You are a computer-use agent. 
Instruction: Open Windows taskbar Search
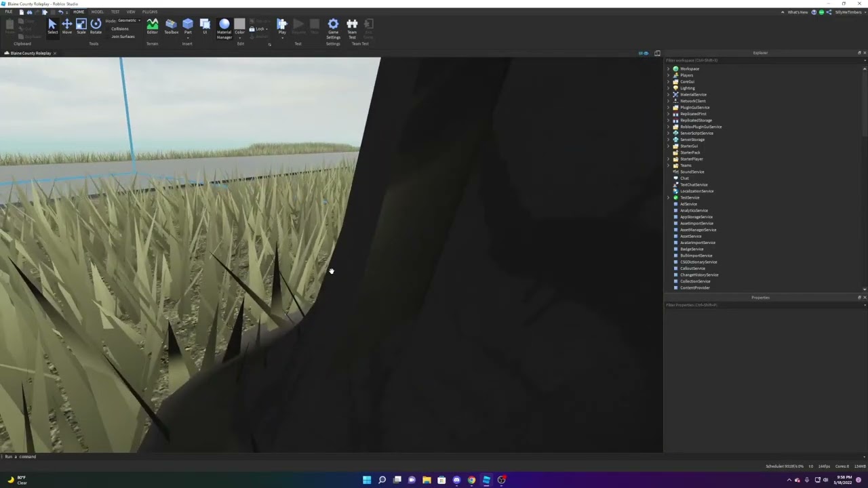pos(382,480)
